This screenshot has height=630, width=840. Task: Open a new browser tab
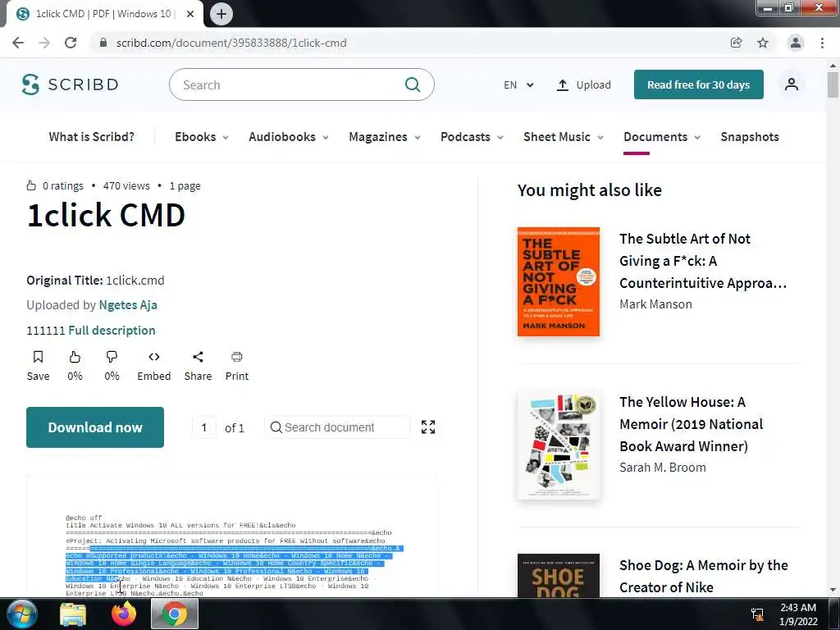click(221, 14)
